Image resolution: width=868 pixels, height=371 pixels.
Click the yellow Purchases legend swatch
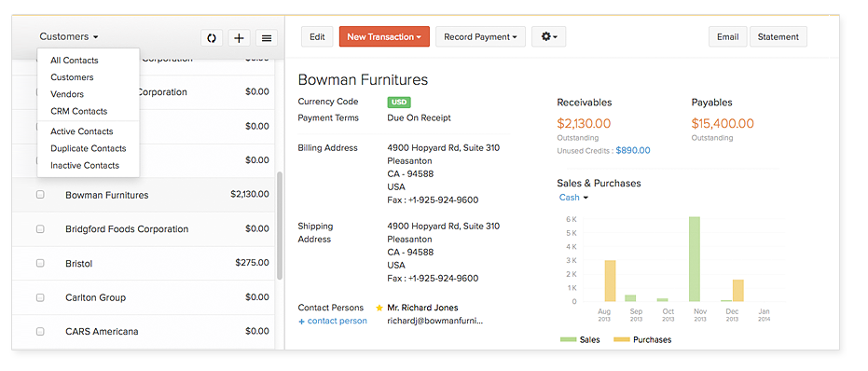[622, 339]
